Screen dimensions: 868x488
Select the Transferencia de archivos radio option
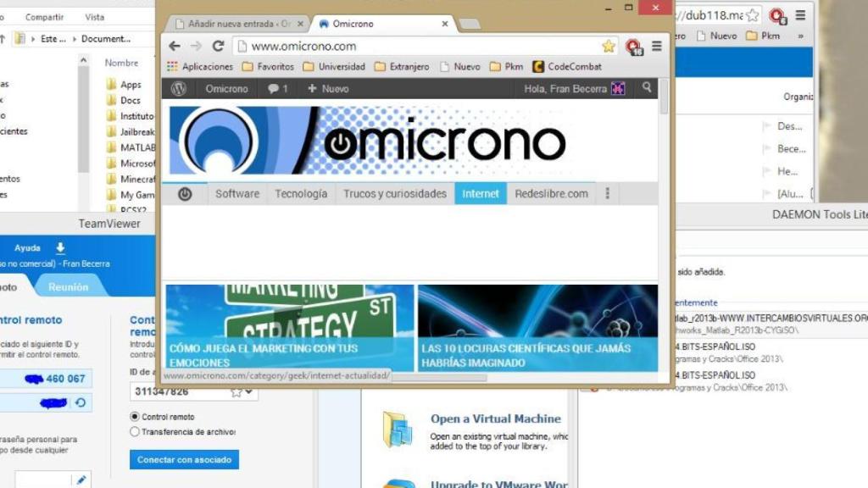135,432
